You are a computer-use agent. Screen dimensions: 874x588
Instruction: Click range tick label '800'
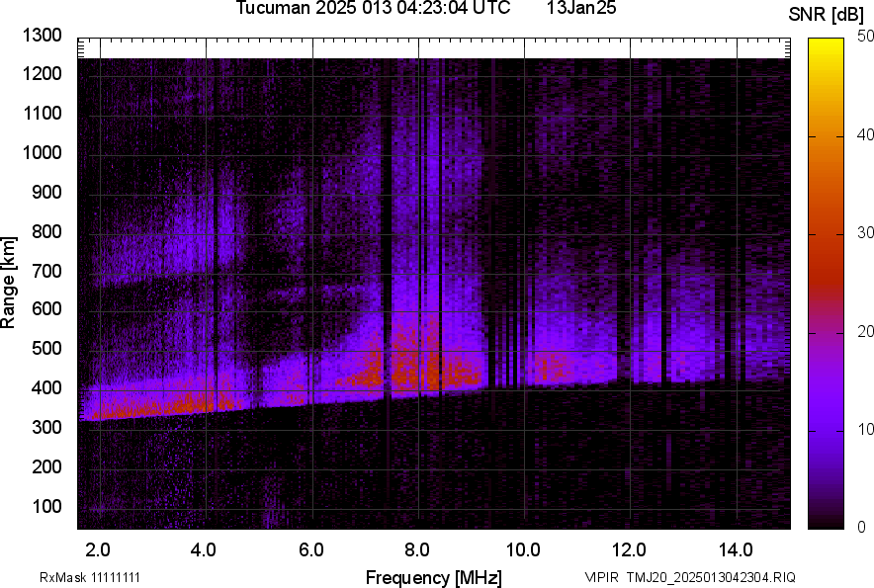[46, 230]
